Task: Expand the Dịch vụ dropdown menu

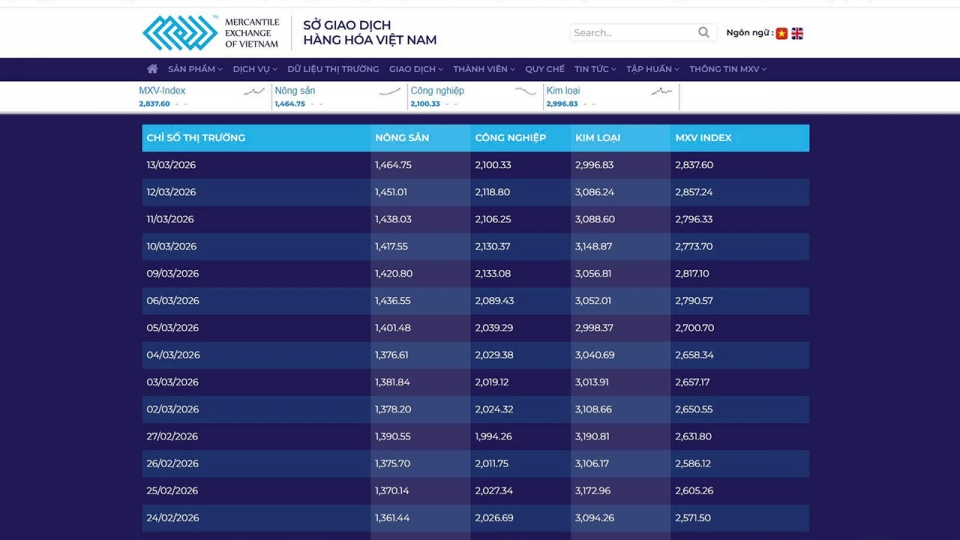Action: (254, 69)
